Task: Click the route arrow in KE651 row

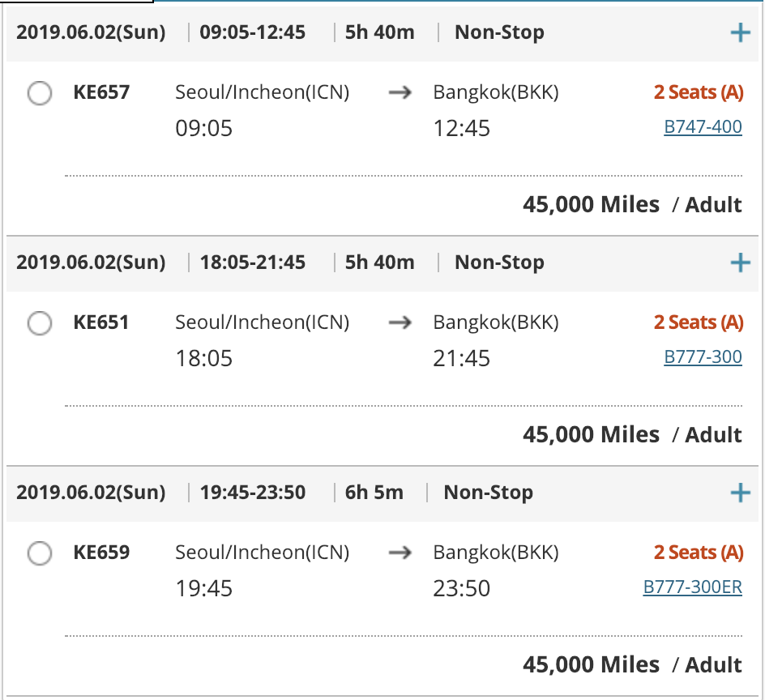Action: (400, 322)
